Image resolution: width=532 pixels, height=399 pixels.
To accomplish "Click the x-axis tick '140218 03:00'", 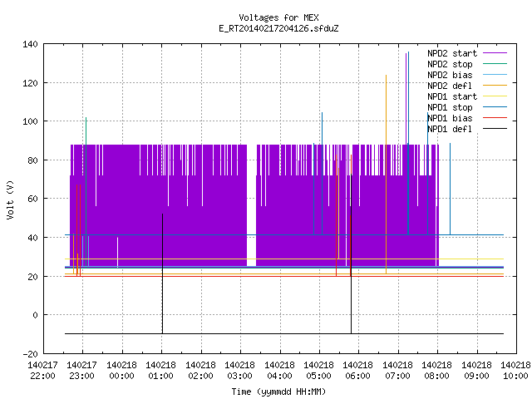I will pos(240,371).
